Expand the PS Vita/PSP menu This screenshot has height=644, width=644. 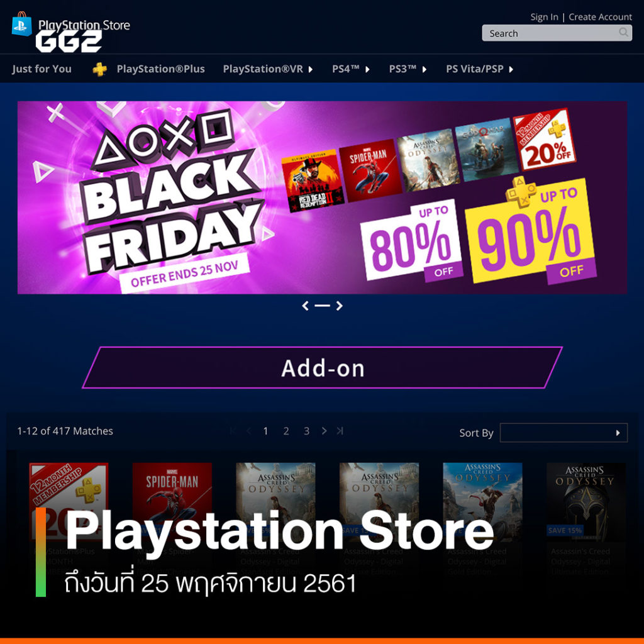click(x=479, y=69)
